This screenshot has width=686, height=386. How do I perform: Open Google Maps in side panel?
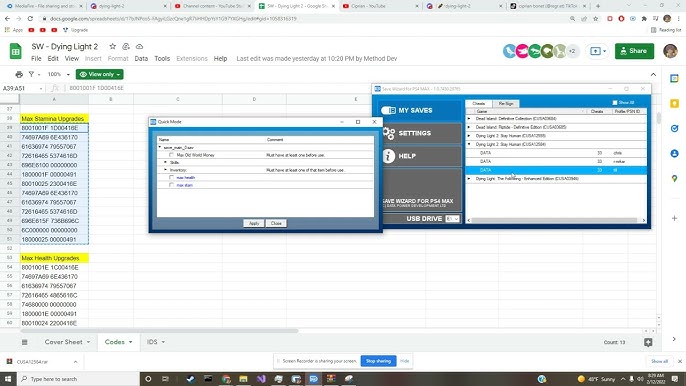[x=674, y=179]
